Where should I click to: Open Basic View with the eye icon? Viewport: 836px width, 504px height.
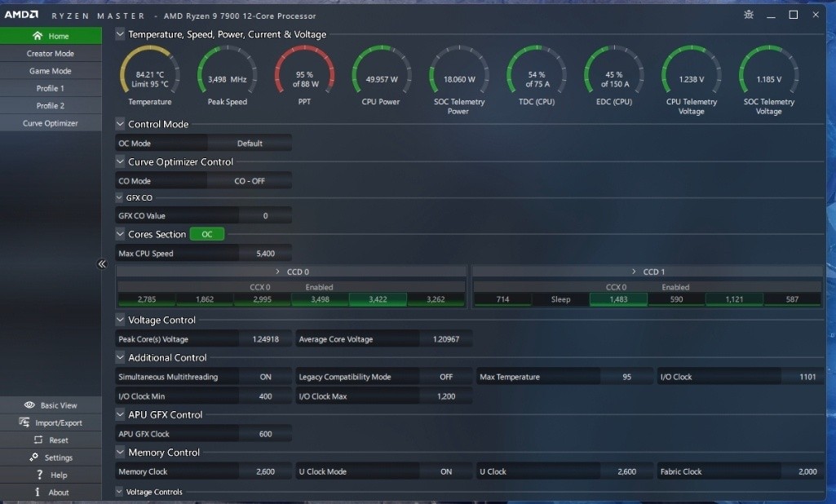[x=29, y=405]
